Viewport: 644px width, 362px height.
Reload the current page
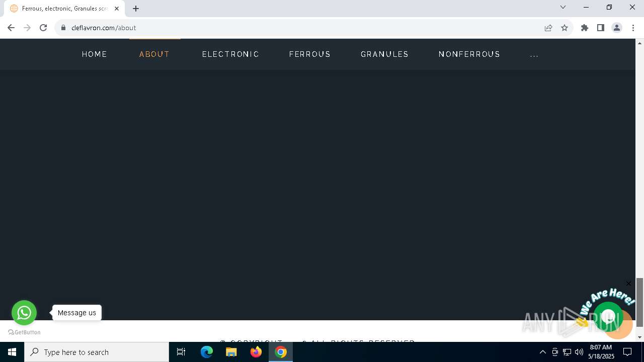point(43,28)
